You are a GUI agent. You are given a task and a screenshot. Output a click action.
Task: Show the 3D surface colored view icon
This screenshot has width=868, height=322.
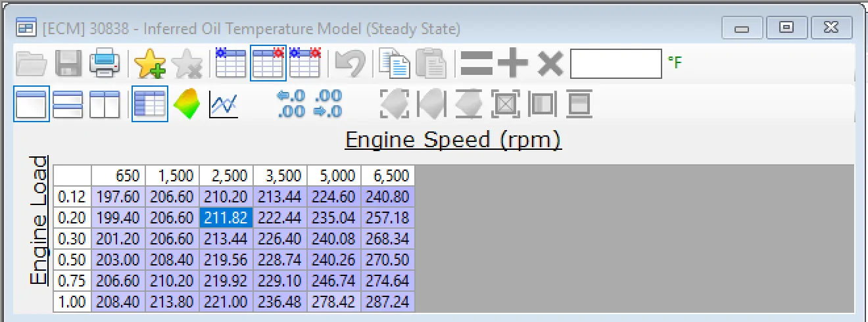[x=187, y=104]
